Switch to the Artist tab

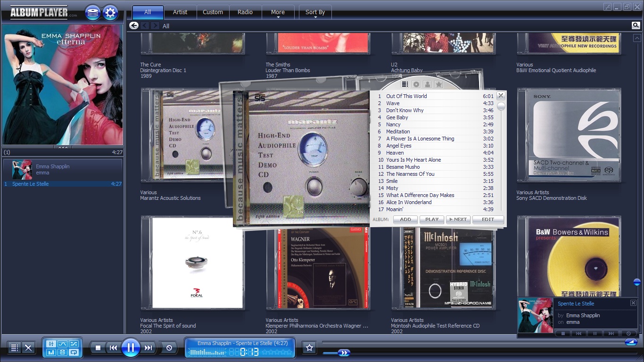pyautogui.click(x=180, y=12)
